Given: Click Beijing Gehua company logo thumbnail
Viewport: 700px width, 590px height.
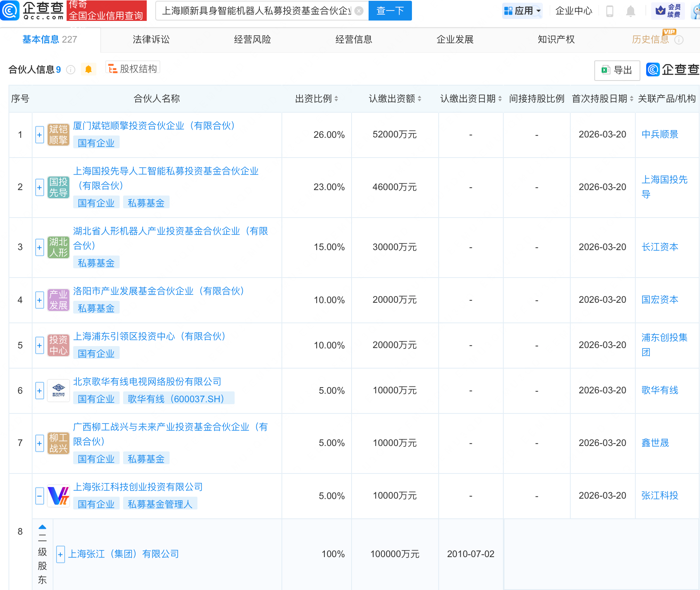Looking at the screenshot, I should tap(58, 391).
